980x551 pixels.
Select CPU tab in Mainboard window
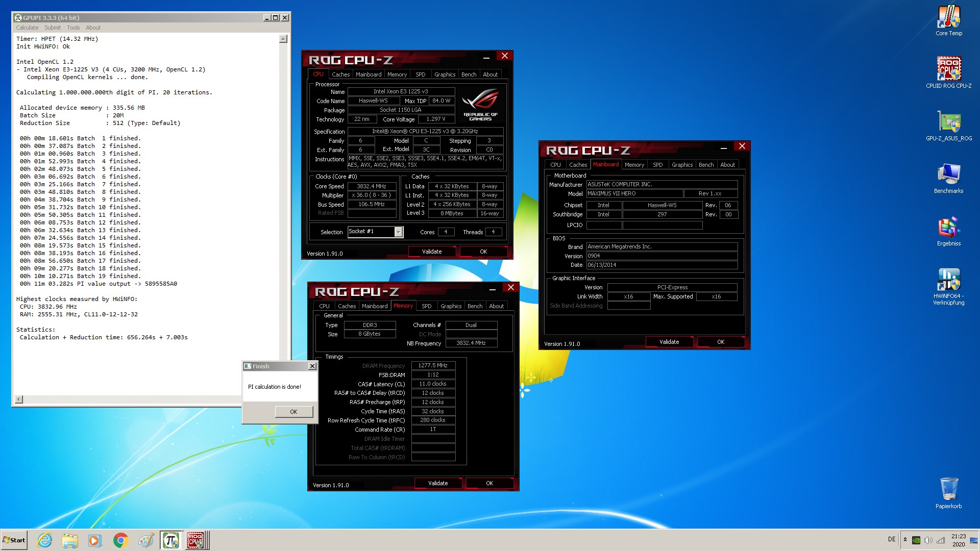pyautogui.click(x=555, y=165)
